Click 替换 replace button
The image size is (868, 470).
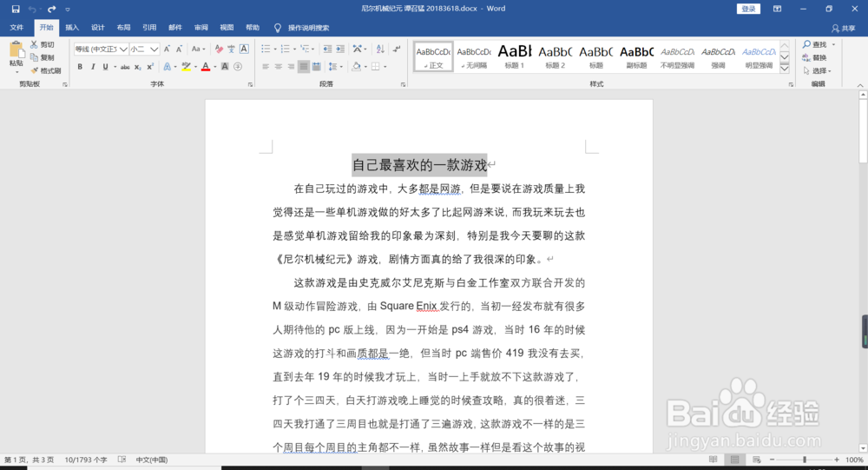click(814, 57)
